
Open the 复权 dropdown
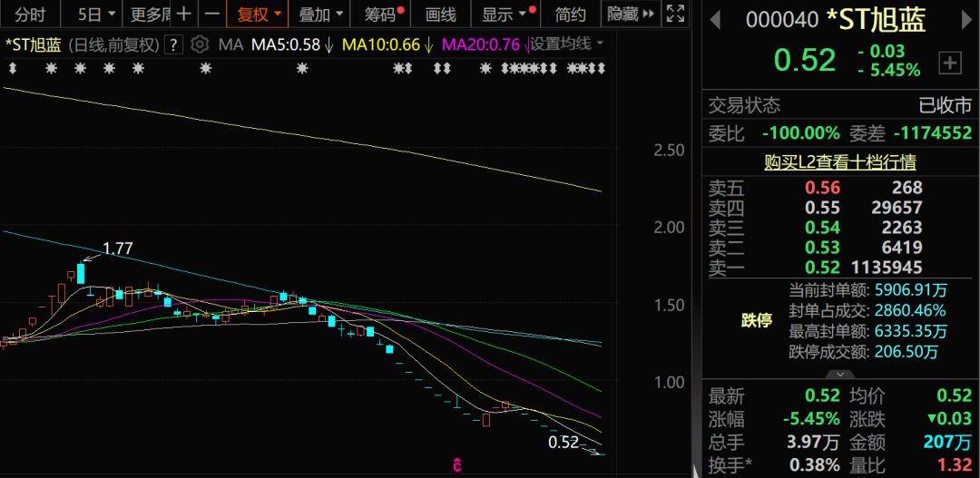(x=259, y=14)
